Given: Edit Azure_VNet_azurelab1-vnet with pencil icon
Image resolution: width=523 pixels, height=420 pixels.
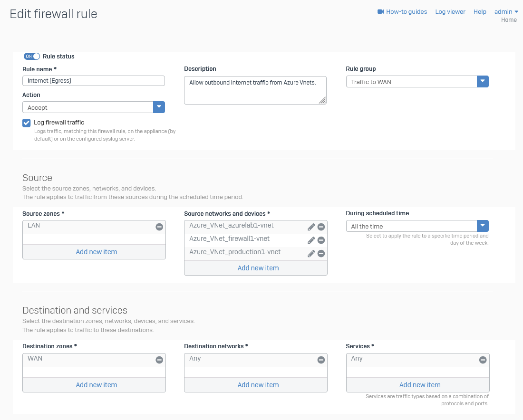Looking at the screenshot, I should click(311, 227).
